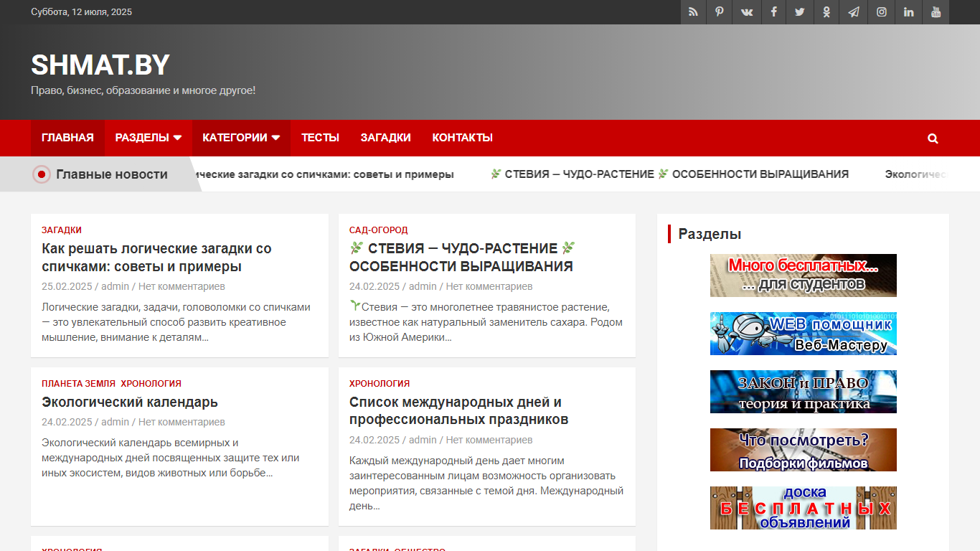Open the LinkedIn social icon
Image resolution: width=980 pixels, height=551 pixels.
click(x=909, y=12)
